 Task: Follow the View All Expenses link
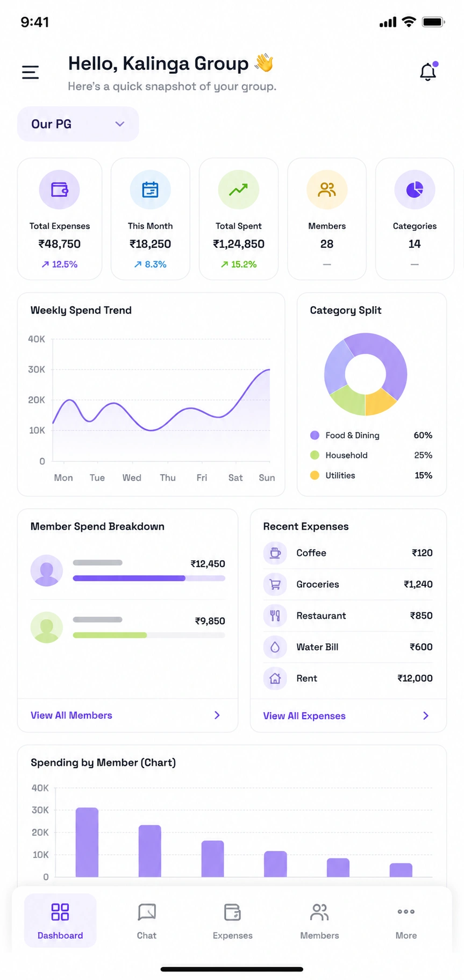(x=304, y=716)
